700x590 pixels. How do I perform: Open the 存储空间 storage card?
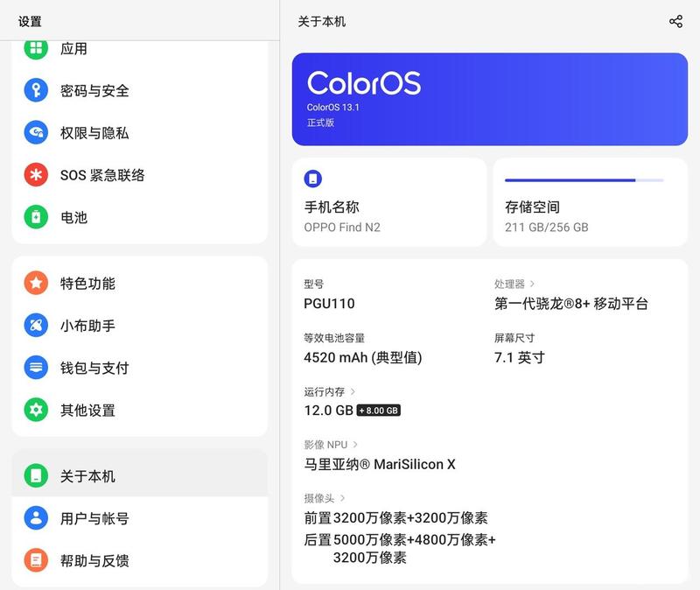(590, 202)
